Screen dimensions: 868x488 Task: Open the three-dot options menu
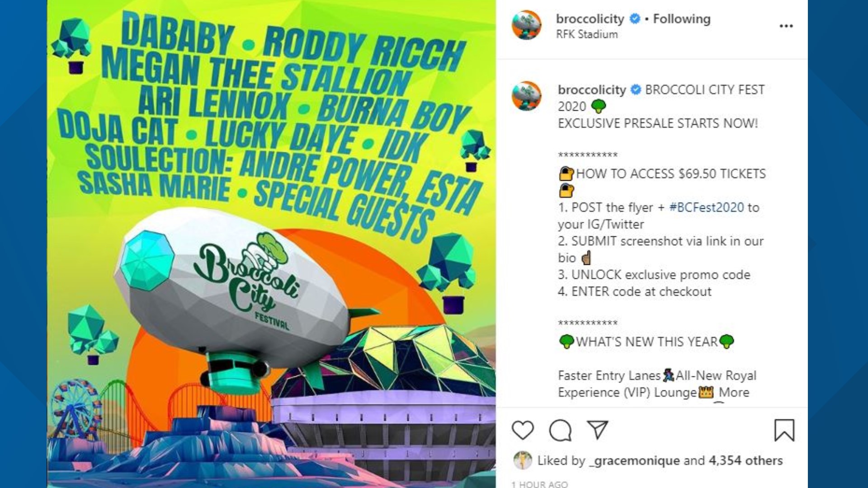point(787,26)
